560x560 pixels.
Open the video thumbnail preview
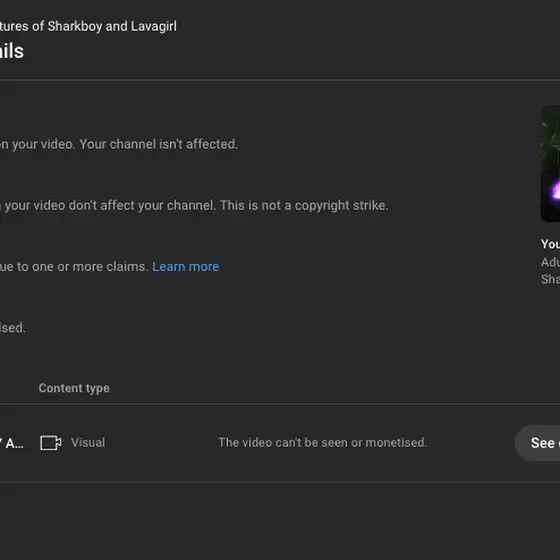(x=550, y=163)
